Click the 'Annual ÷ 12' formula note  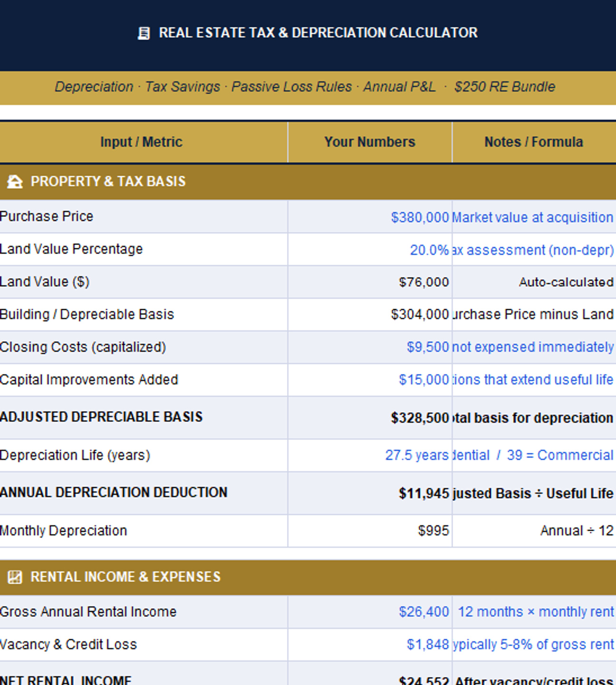pos(577,531)
